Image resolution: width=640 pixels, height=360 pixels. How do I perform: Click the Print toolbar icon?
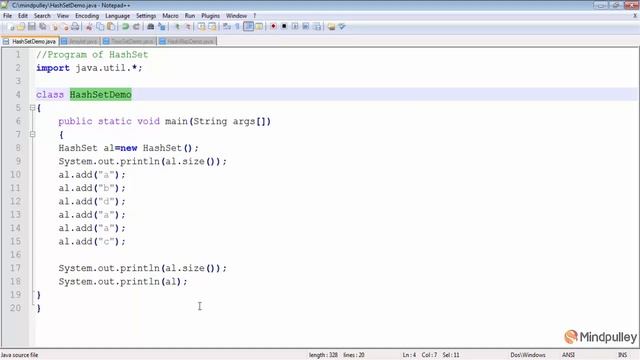pos(75,27)
